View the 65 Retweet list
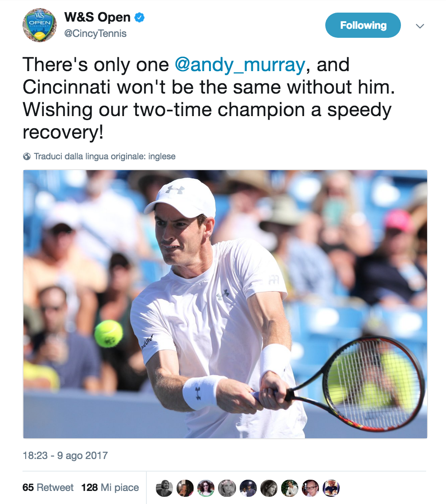446x504 pixels. [x=48, y=488]
